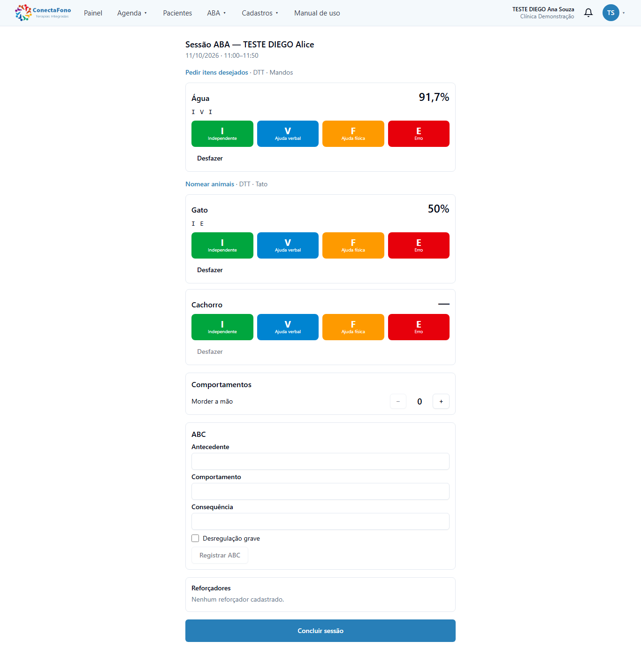Record Ajuda verbal for Gato
641x672 pixels.
288,245
